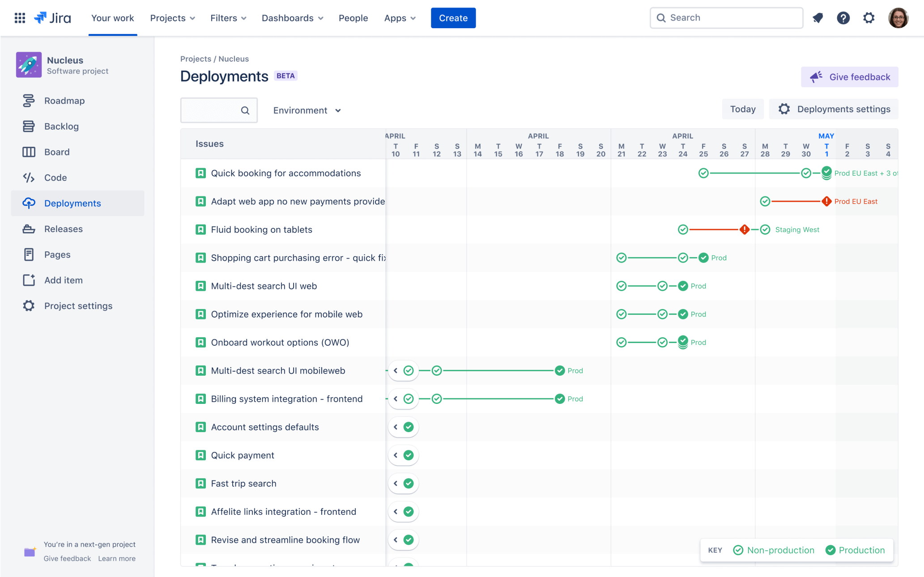Image resolution: width=924 pixels, height=577 pixels.
Task: Expand the chevron next to Quick payment
Action: pos(396,455)
